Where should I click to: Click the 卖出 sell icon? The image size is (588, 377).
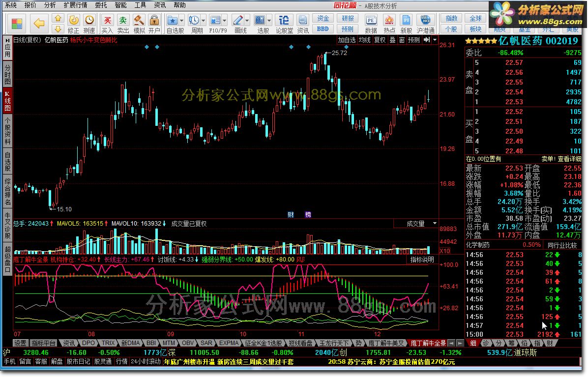(x=123, y=20)
